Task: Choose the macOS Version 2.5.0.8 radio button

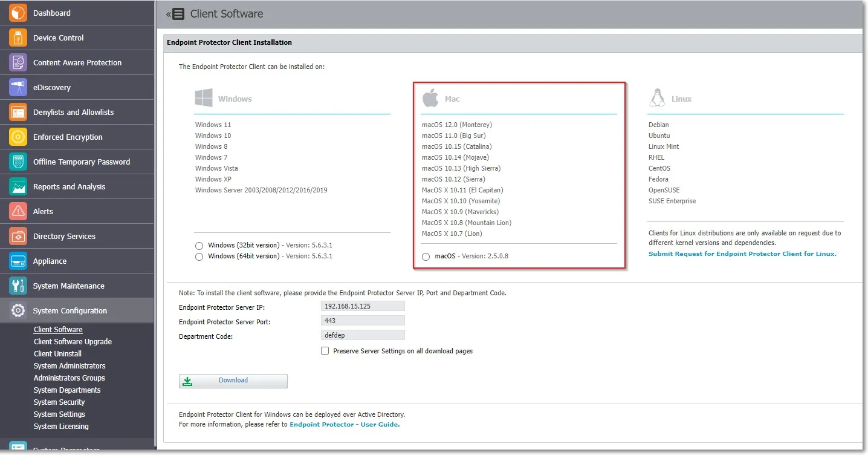Action: (x=426, y=257)
